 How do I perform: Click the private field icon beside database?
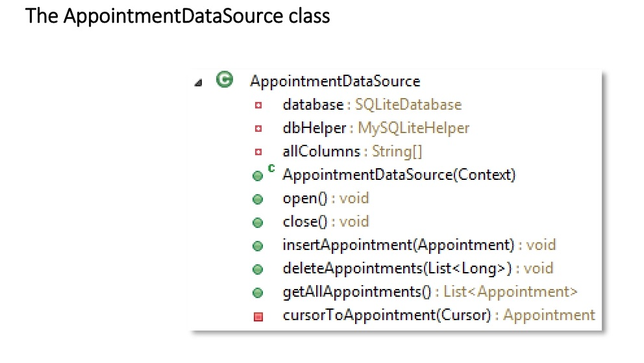click(258, 105)
